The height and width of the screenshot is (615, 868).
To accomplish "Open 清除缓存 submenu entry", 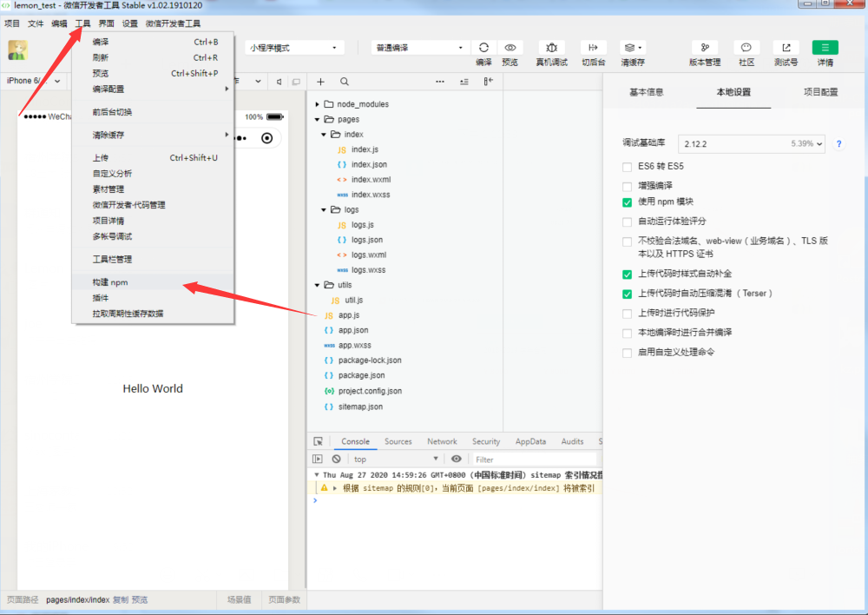I will point(153,135).
